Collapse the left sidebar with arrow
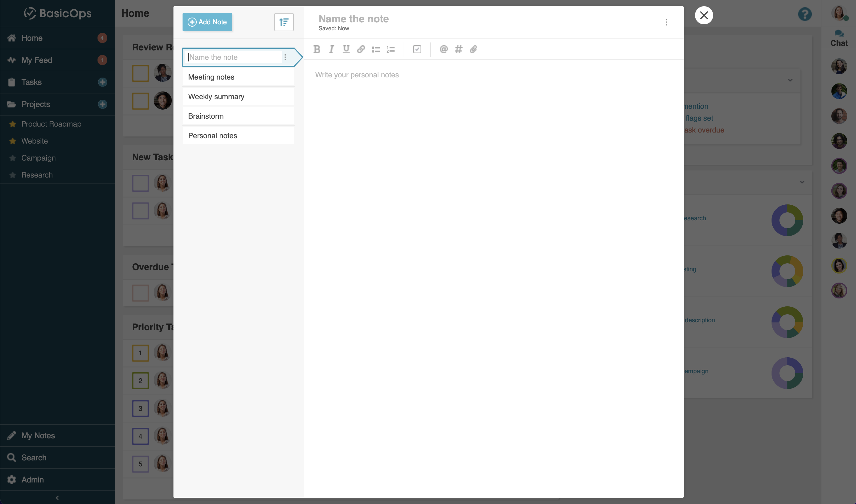Screen dimensions: 856x504 click(x=57, y=497)
